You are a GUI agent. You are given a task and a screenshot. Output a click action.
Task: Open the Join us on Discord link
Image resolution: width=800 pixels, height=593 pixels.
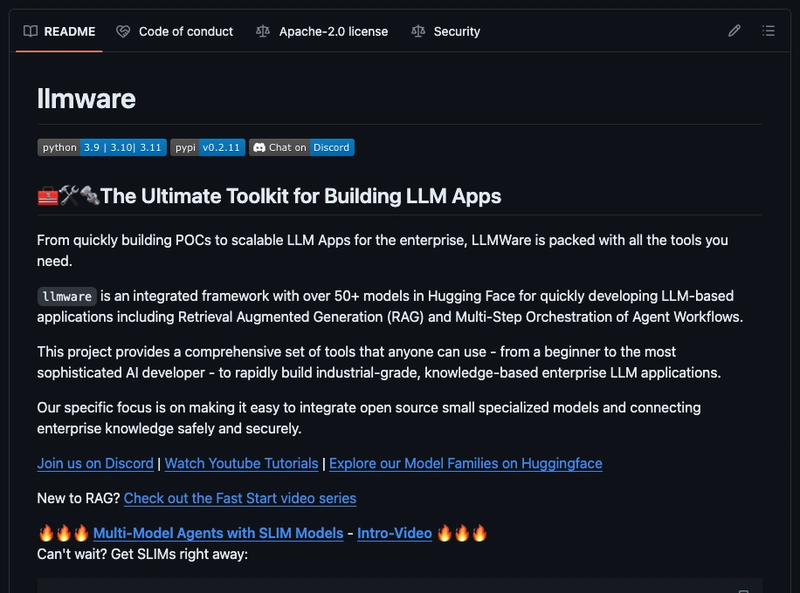click(95, 463)
